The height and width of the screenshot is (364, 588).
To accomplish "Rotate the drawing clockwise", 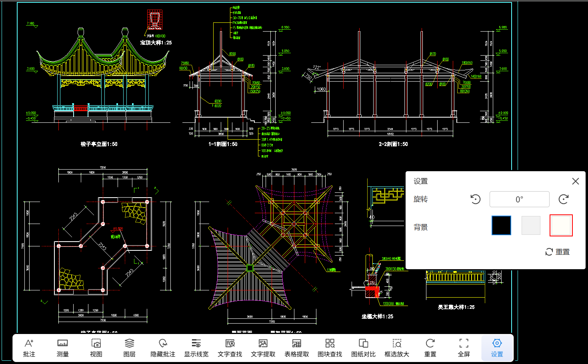I will pos(564,199).
